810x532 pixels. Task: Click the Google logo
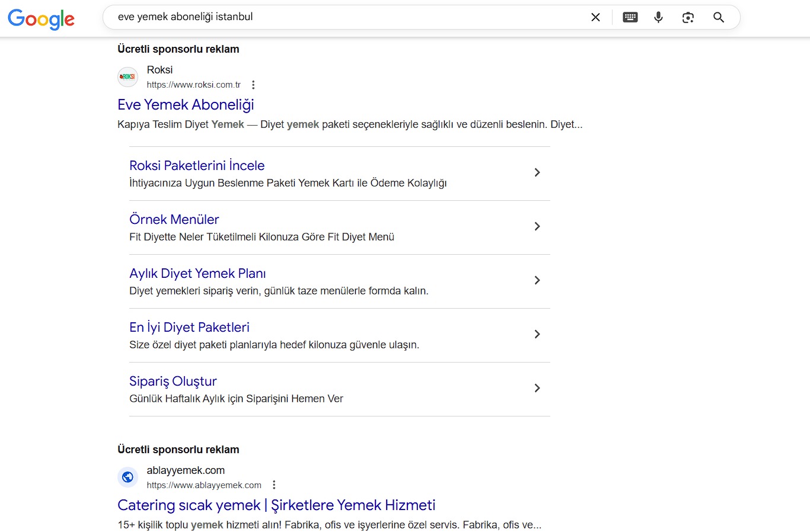click(x=41, y=18)
